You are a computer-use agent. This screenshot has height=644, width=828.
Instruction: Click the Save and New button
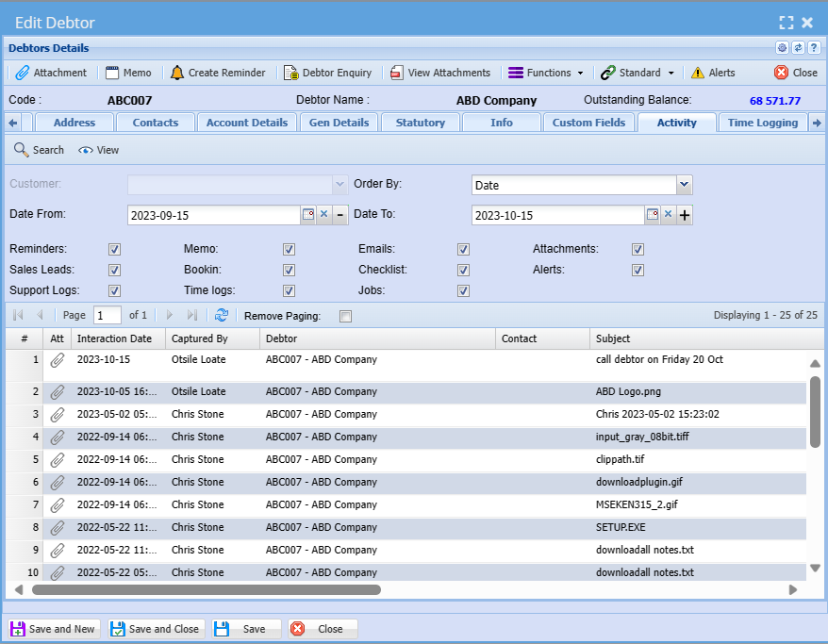[54, 629]
